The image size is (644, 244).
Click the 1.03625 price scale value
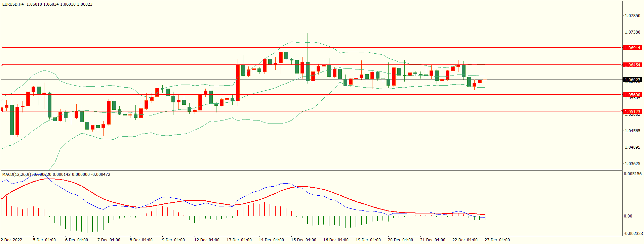(x=632, y=164)
